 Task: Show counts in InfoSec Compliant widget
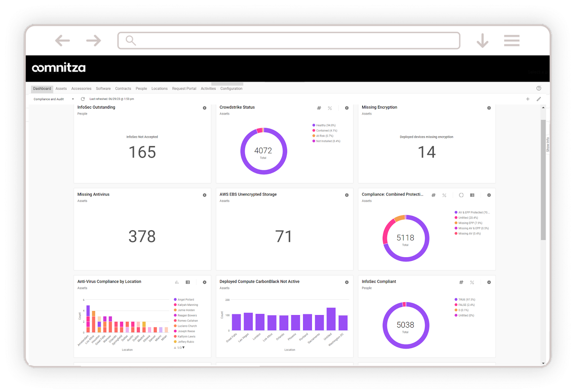point(461,282)
